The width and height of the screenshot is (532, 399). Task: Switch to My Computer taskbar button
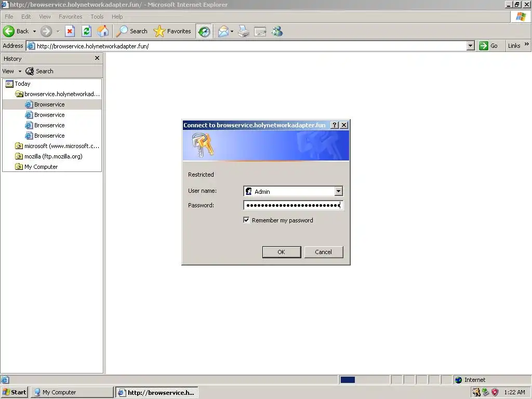[x=72, y=392]
